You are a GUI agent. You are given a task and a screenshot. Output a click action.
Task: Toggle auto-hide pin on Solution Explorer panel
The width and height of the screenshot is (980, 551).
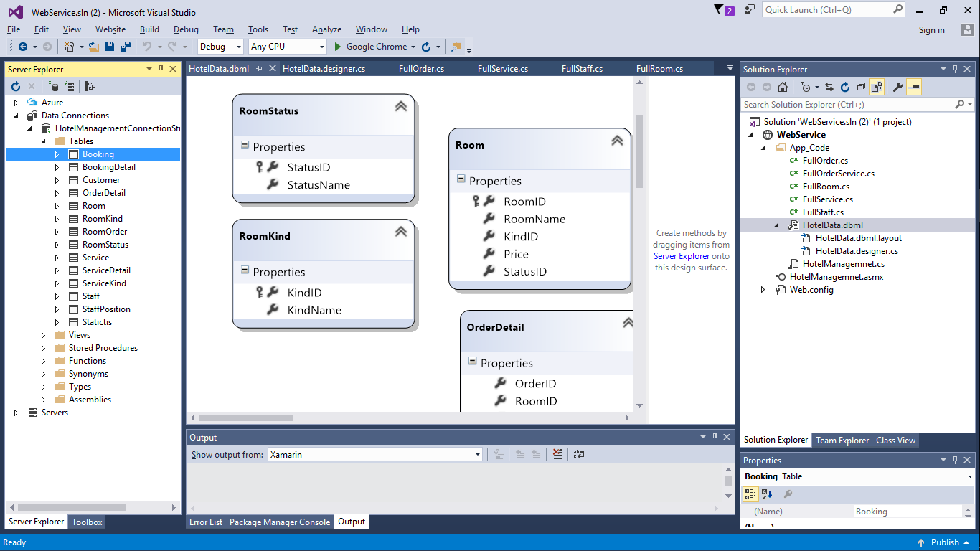tap(955, 69)
